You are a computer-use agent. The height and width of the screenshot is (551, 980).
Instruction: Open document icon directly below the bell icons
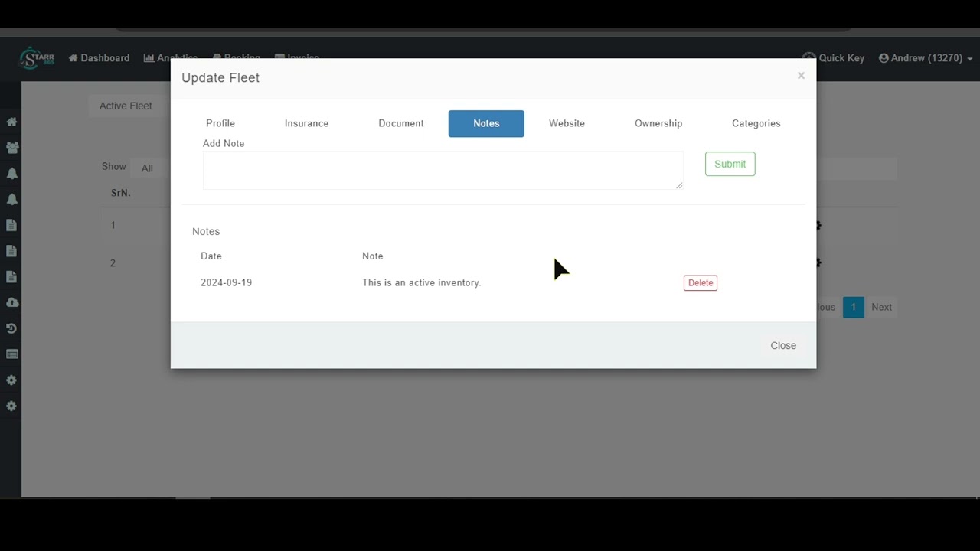pyautogui.click(x=11, y=225)
